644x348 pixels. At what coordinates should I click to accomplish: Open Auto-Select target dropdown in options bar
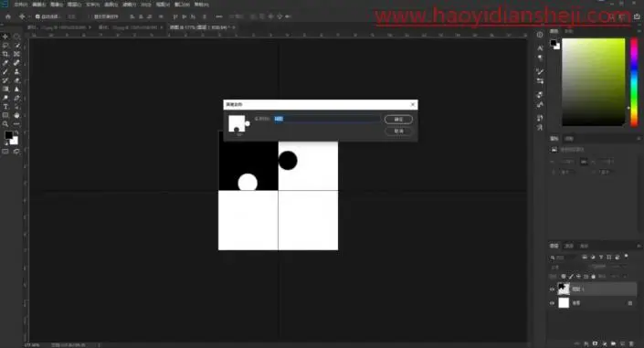pyautogui.click(x=72, y=16)
